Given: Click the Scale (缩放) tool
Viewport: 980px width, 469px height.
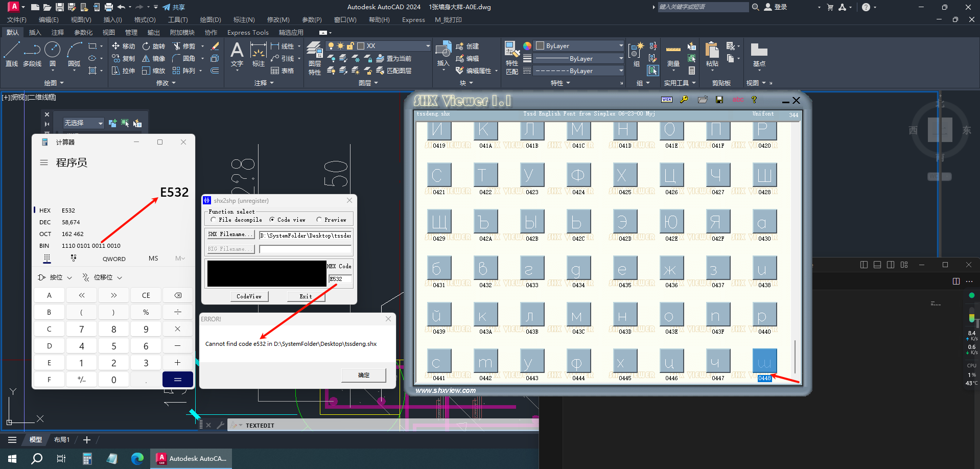Looking at the screenshot, I should tap(154, 71).
